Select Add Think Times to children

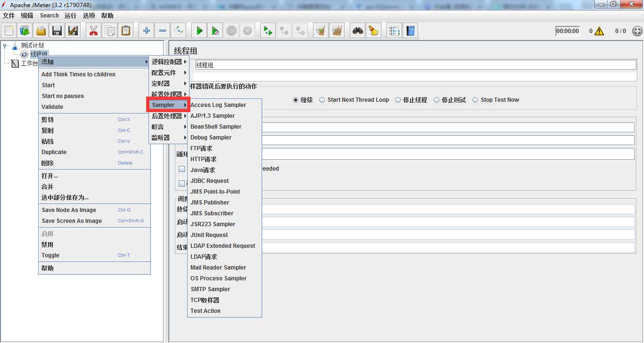click(94, 74)
